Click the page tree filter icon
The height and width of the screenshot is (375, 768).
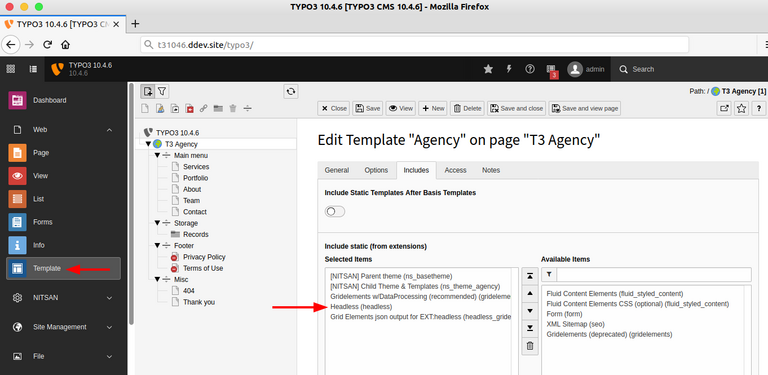[x=162, y=92]
